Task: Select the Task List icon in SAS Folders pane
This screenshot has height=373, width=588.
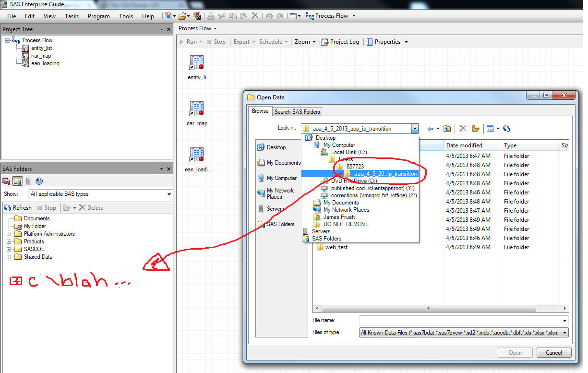Action: click(6, 181)
